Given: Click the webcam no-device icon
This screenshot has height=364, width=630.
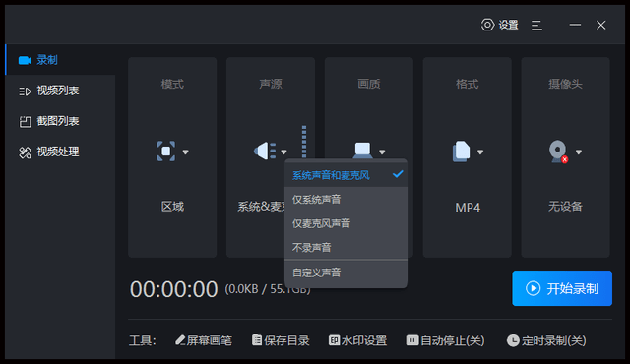Looking at the screenshot, I should pyautogui.click(x=558, y=152).
